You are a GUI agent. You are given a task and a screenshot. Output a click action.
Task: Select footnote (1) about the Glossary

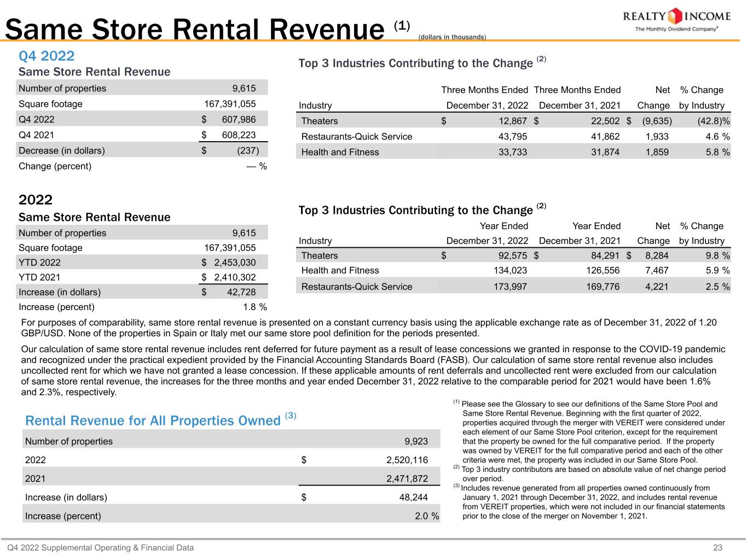(590, 432)
